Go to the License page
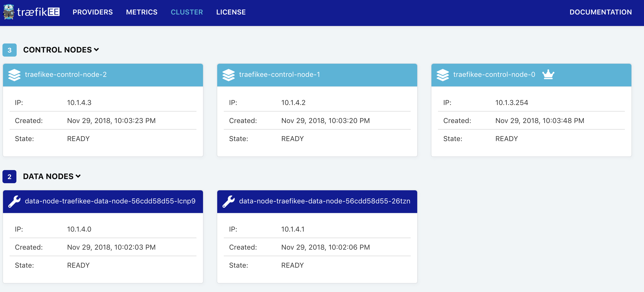 tap(231, 12)
